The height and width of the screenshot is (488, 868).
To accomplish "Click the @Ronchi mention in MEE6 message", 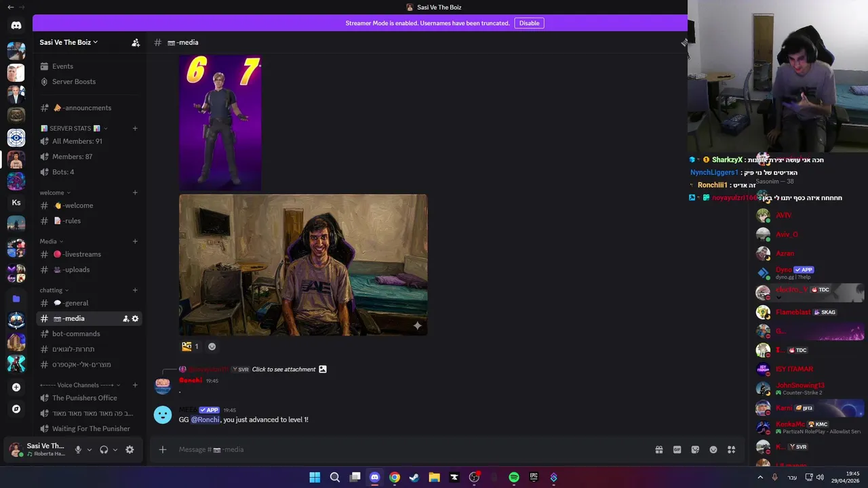I will tap(205, 420).
